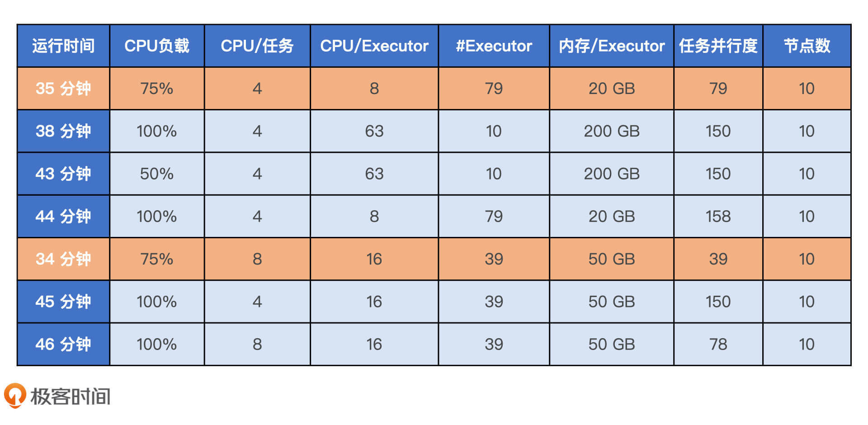Screen dimensions: 868x425
Task: Select the CPU负载 column header
Action: coord(157,46)
